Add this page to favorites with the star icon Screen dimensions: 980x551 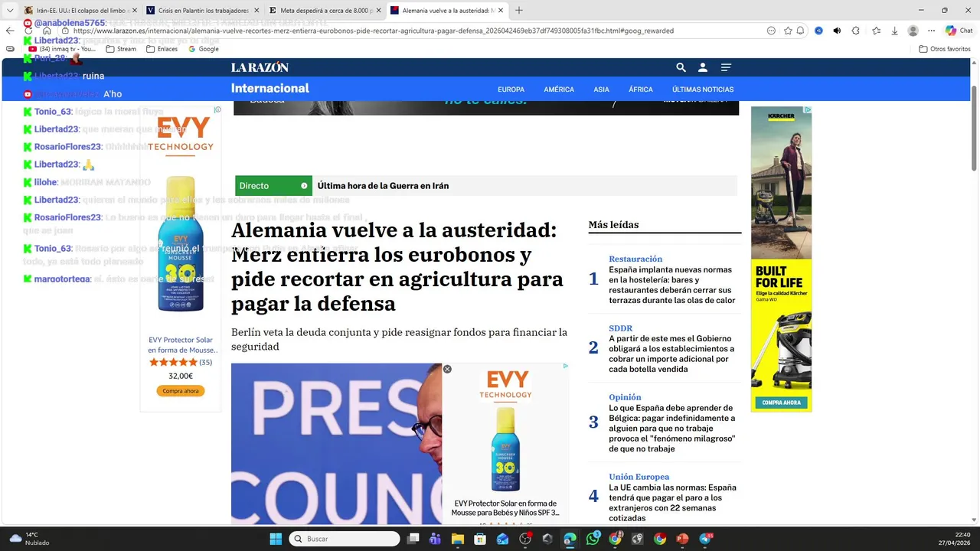point(788,31)
